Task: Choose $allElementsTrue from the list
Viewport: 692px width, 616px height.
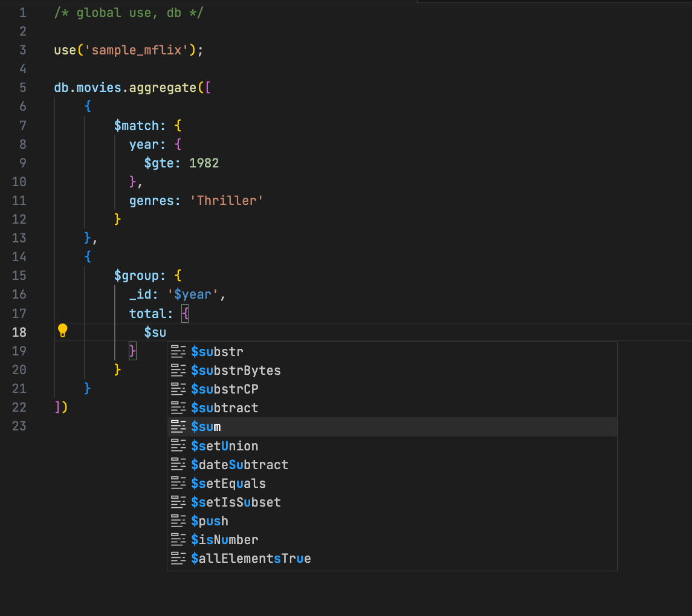Action: (x=392, y=559)
